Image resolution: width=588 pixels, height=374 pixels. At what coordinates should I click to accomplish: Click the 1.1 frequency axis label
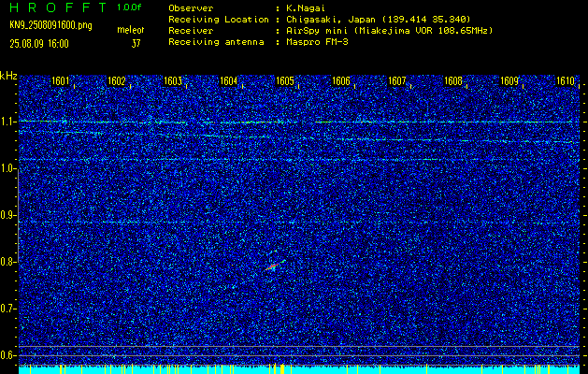coord(7,122)
